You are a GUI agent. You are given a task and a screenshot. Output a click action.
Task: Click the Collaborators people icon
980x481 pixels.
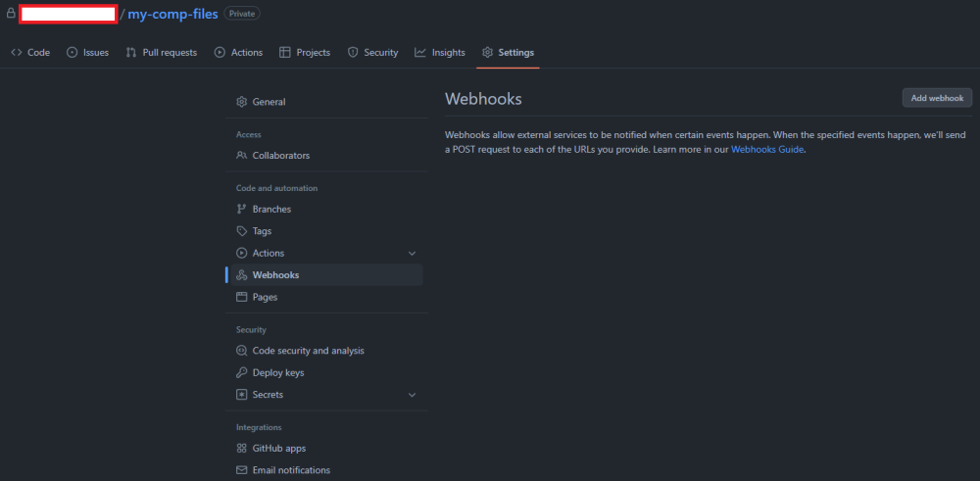(242, 156)
